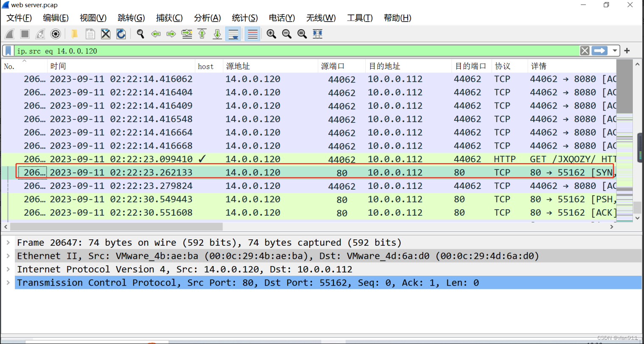Zoom out on packet text

coord(287,34)
